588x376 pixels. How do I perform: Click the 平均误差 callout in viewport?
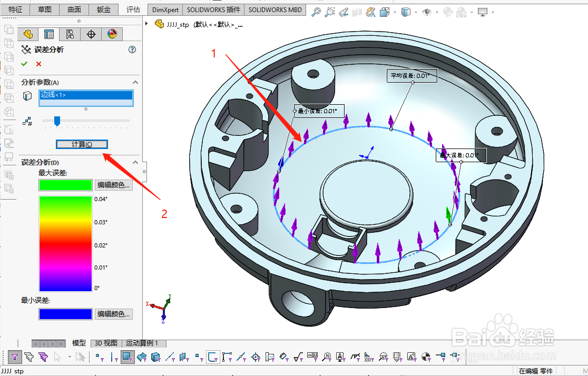pos(411,75)
